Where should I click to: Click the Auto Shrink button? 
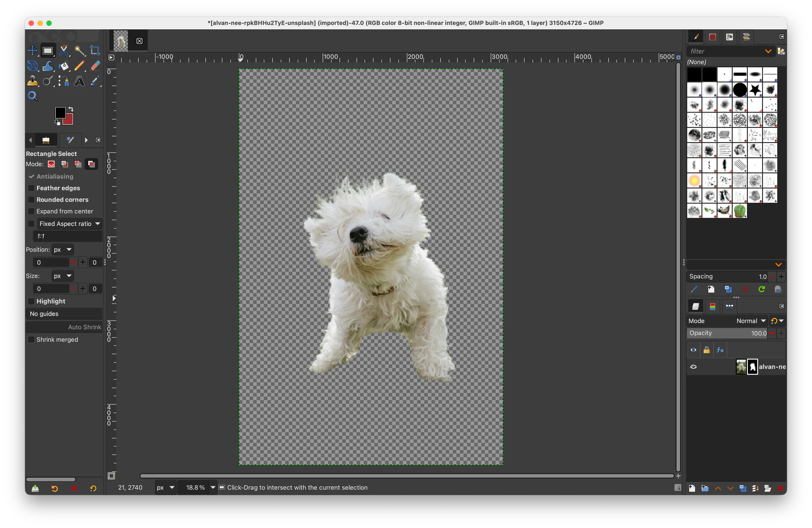pyautogui.click(x=64, y=327)
